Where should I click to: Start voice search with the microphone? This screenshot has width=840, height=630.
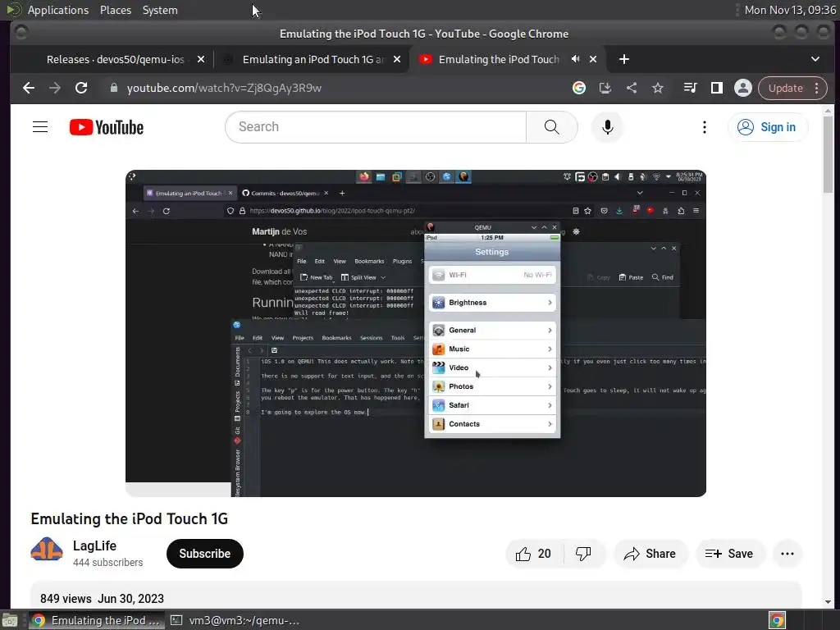pos(608,127)
